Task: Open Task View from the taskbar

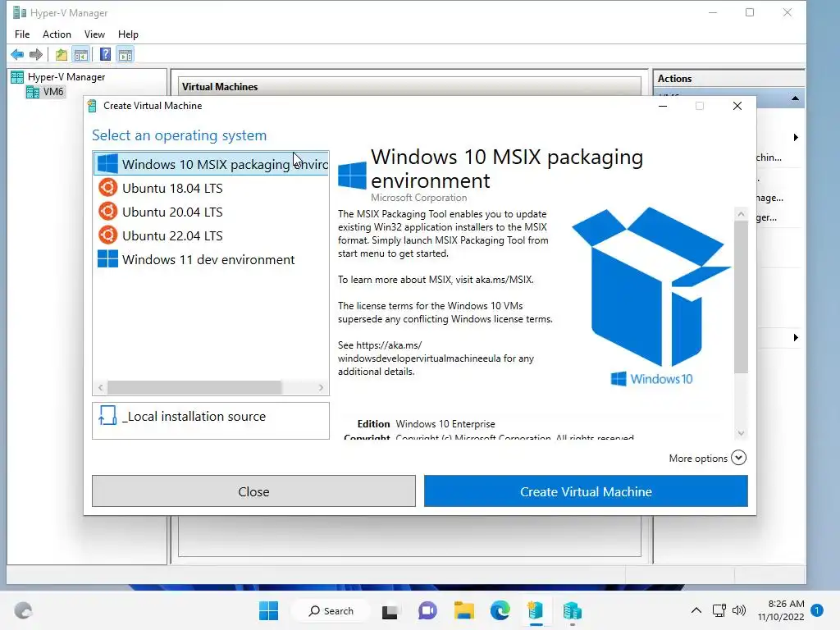Action: (x=390, y=611)
